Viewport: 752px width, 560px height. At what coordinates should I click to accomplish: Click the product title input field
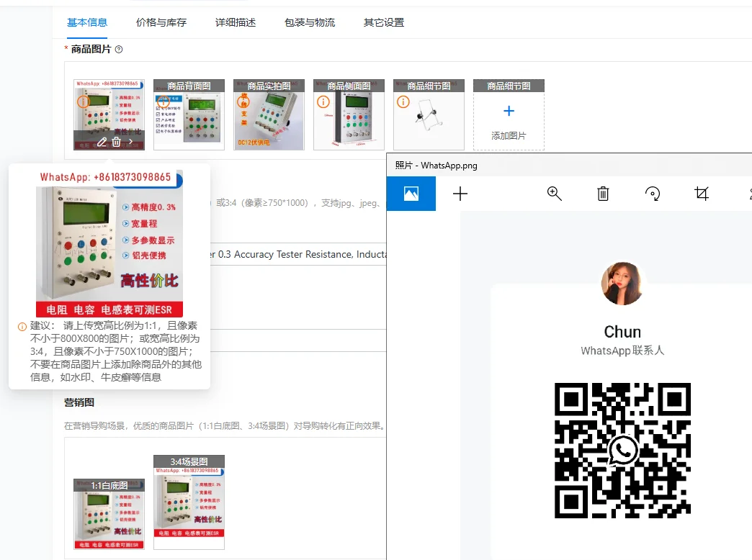coord(297,254)
